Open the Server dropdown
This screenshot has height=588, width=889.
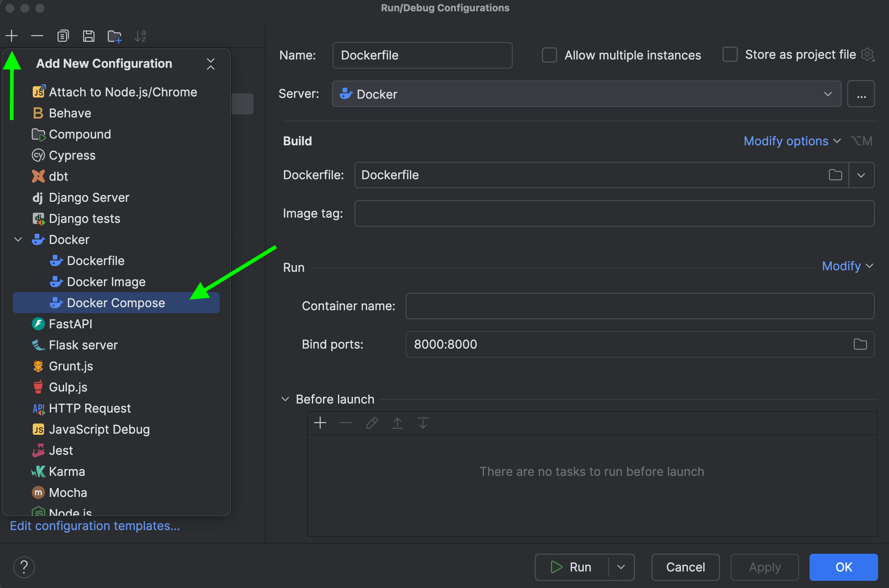(x=827, y=94)
